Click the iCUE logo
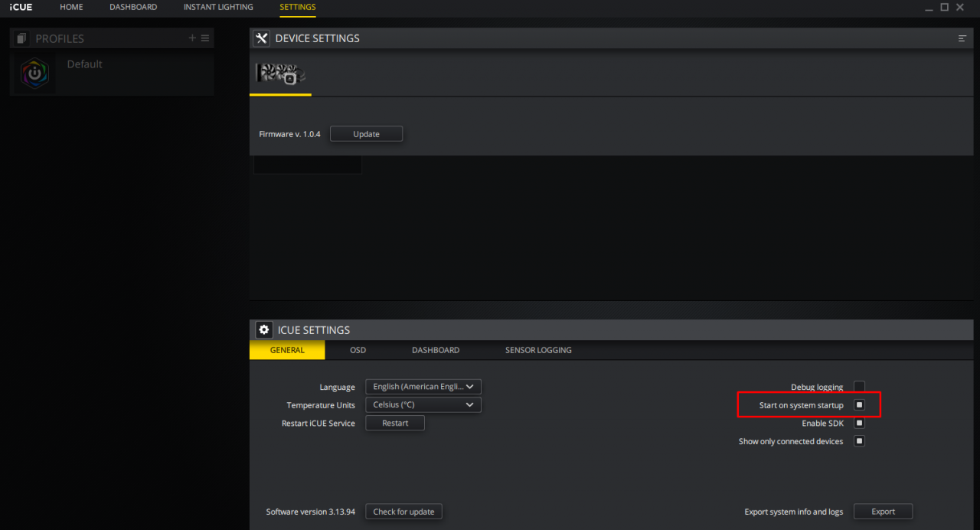Screen dimensions: 980x530 click(21, 7)
